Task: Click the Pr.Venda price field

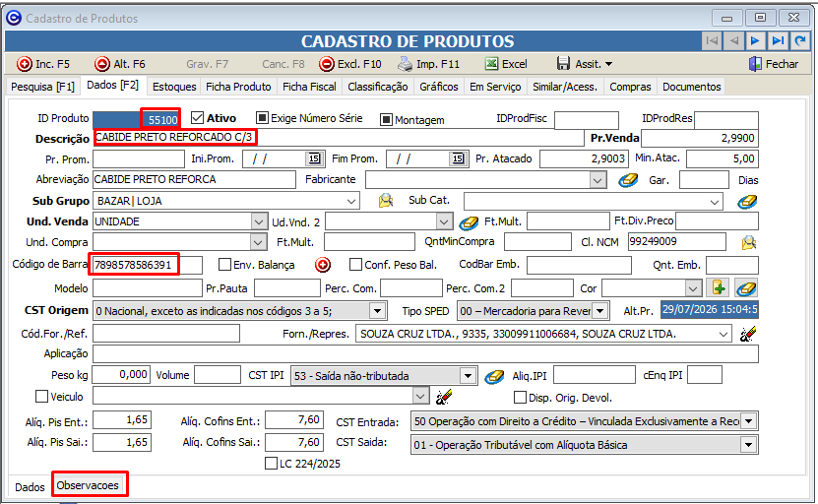Action: click(x=700, y=138)
